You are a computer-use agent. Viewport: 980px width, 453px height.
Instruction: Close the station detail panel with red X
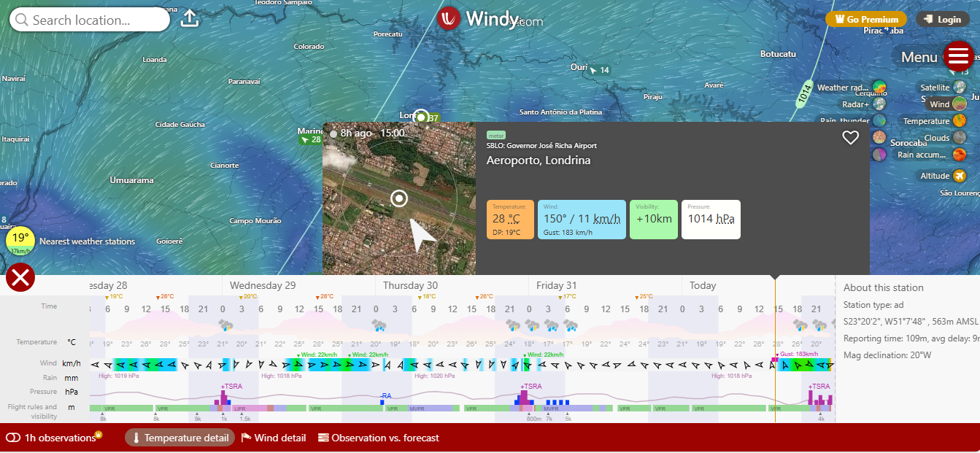[x=20, y=277]
